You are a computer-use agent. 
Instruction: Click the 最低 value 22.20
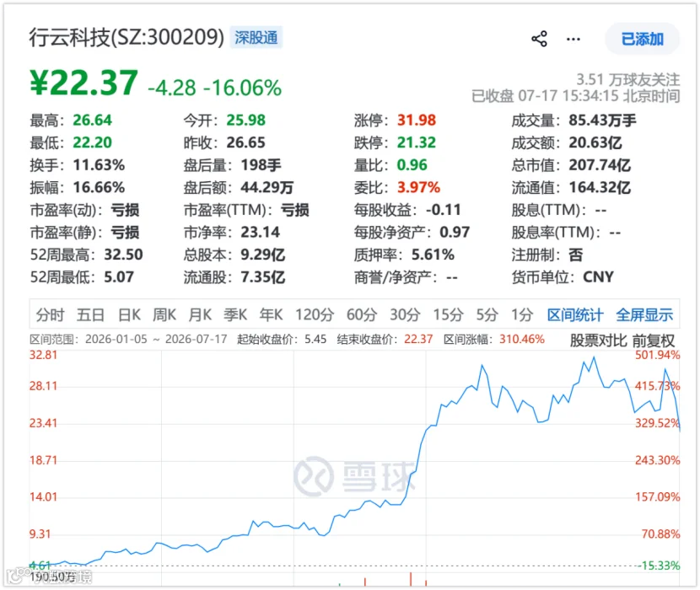click(93, 142)
